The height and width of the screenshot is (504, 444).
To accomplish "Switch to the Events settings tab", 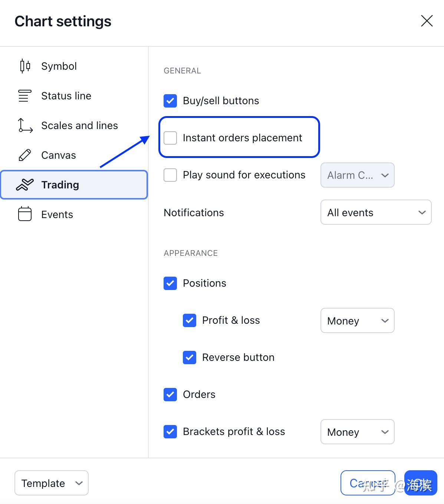I will (57, 214).
